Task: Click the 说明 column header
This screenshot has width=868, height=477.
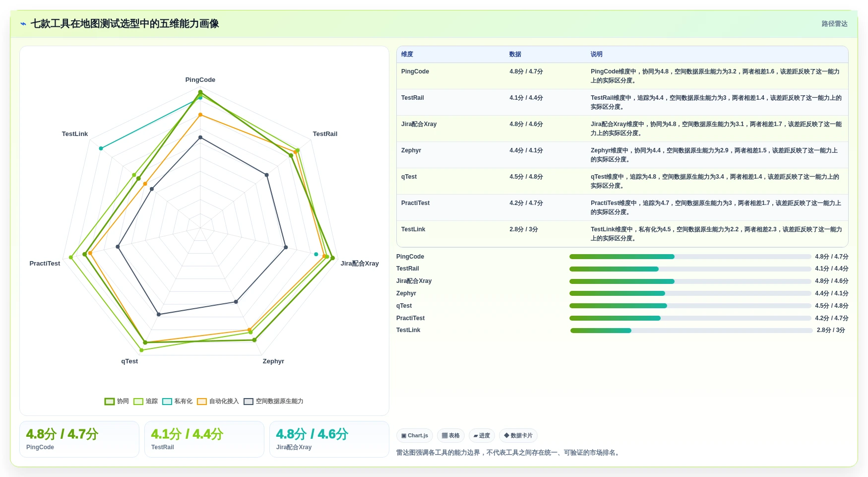Action: pyautogui.click(x=597, y=54)
